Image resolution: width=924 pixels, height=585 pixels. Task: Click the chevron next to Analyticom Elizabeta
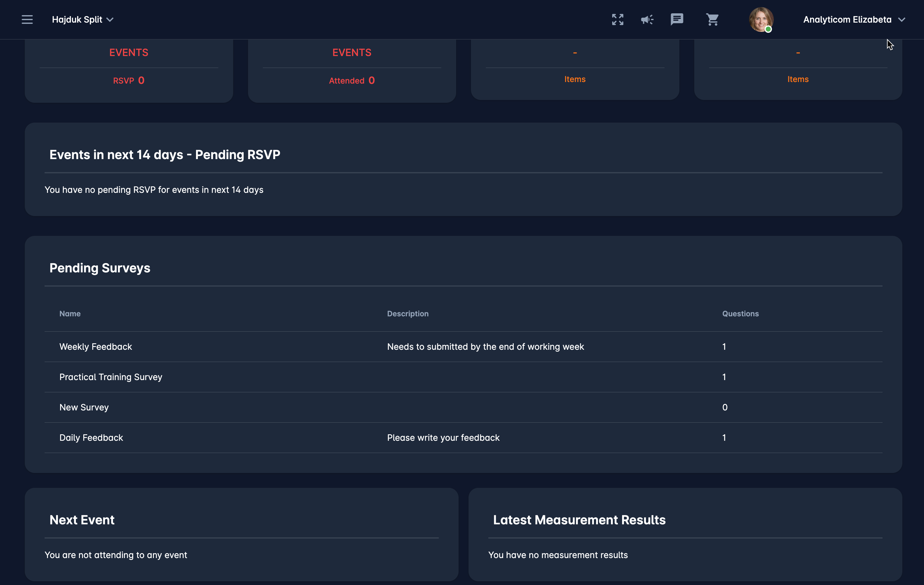pos(902,19)
